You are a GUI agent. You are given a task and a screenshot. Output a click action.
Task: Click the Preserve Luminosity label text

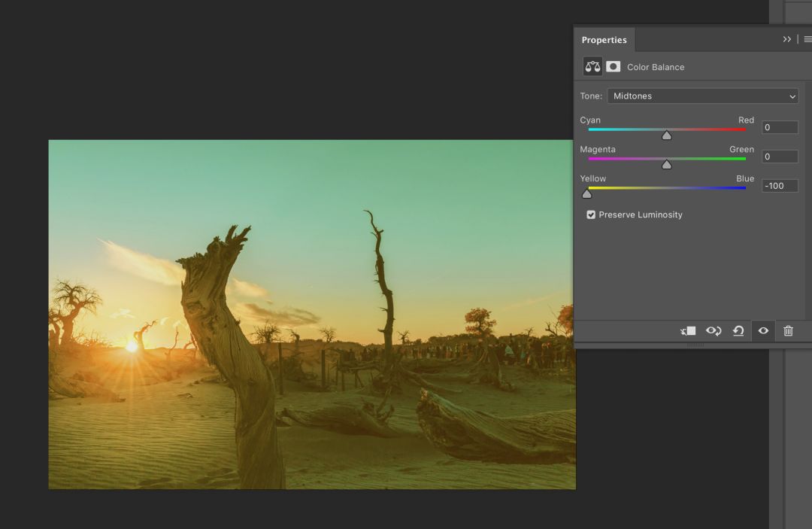(640, 214)
